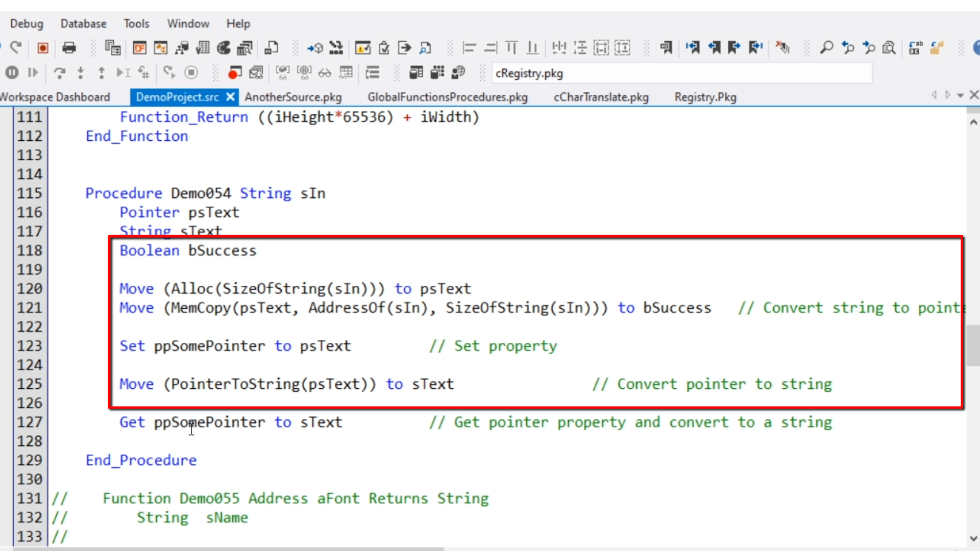980x551 pixels.
Task: Click the Find in Files icon
Action: point(889,48)
